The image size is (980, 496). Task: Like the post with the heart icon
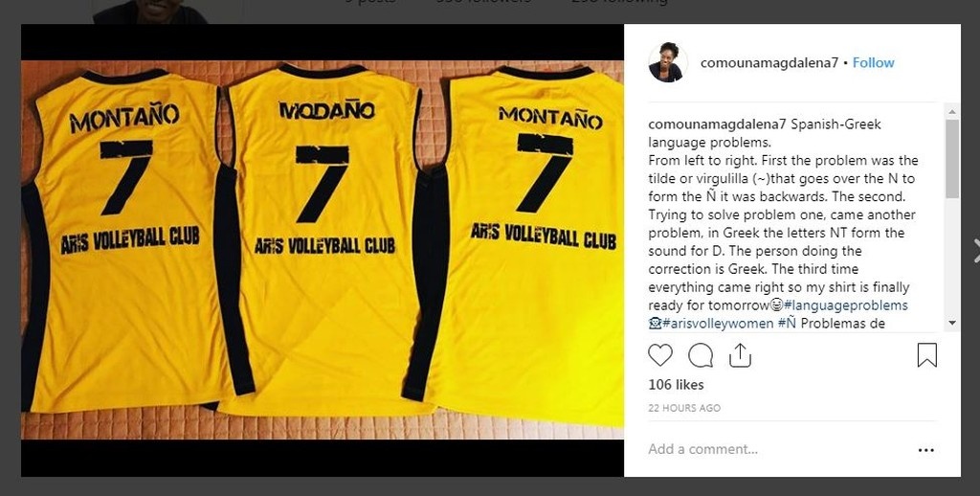pyautogui.click(x=660, y=355)
